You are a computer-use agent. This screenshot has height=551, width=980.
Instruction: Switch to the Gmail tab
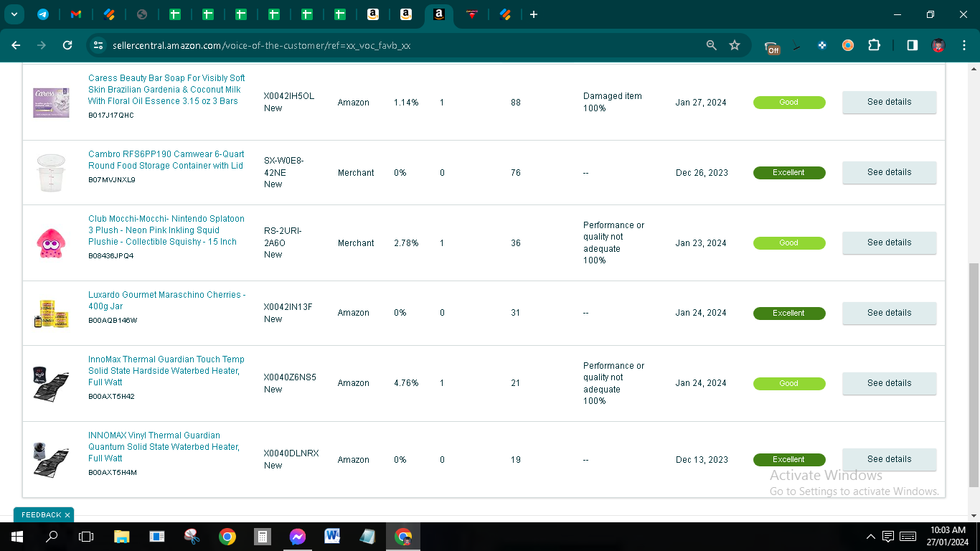tap(76, 14)
